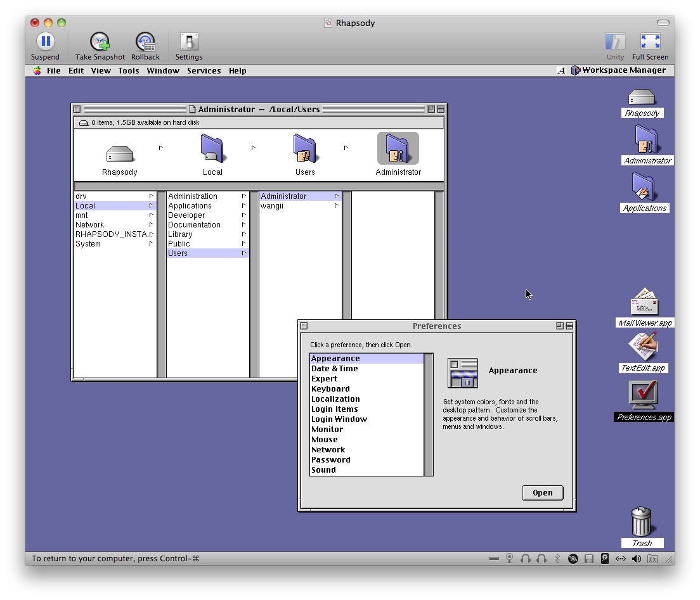Open the Help menu
700x600 pixels.
(238, 70)
